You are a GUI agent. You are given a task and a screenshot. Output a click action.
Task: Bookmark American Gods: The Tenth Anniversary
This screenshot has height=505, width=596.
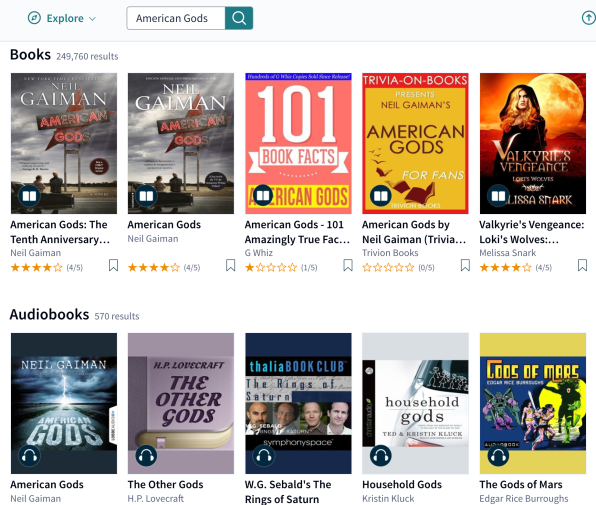pyautogui.click(x=113, y=265)
